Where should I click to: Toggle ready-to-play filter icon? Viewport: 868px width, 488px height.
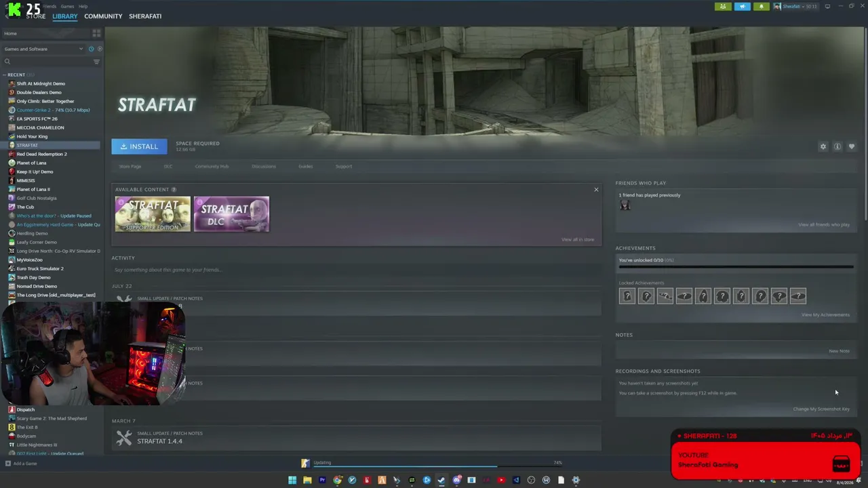tap(100, 49)
